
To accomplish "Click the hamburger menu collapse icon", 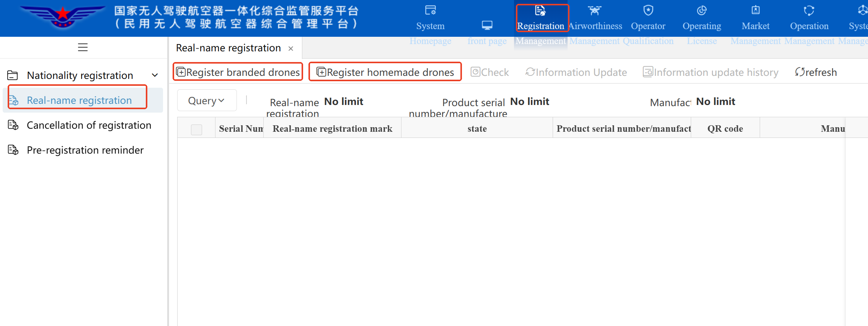I will click(x=83, y=48).
